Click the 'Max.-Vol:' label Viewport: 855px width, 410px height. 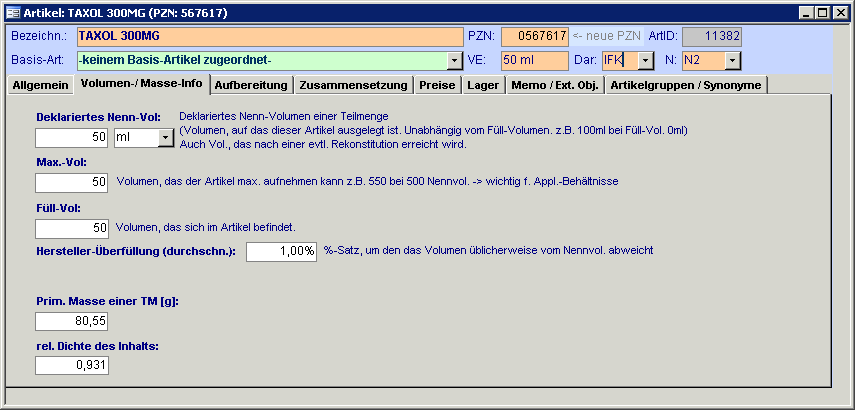tap(62, 162)
